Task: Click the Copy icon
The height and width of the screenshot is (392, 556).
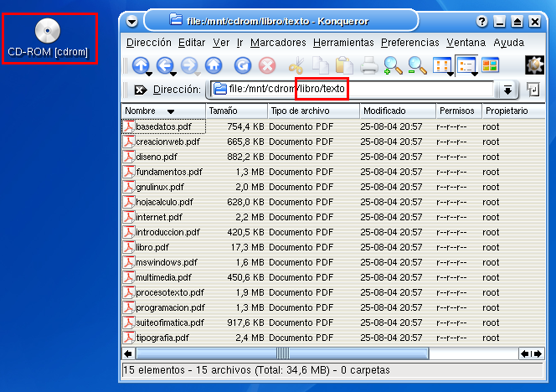Action: tap(321, 65)
